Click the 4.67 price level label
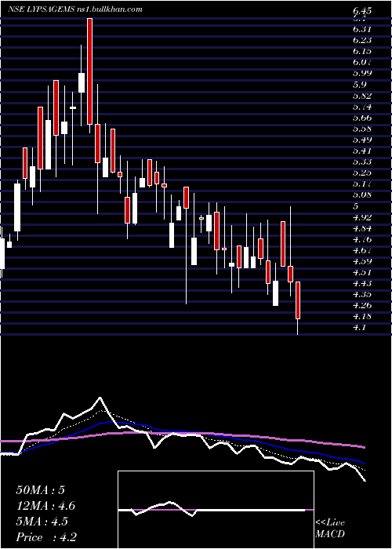This screenshot has height=549, width=392. [362, 251]
